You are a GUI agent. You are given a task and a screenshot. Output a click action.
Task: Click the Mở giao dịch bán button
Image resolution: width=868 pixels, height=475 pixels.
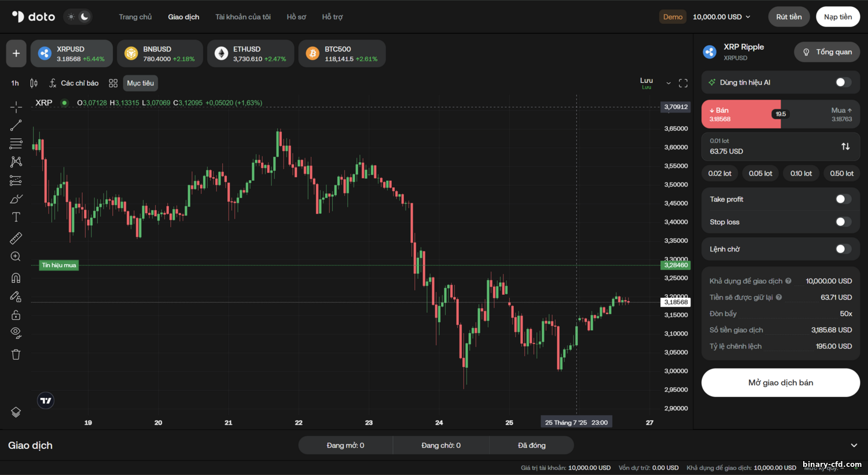tap(780, 383)
